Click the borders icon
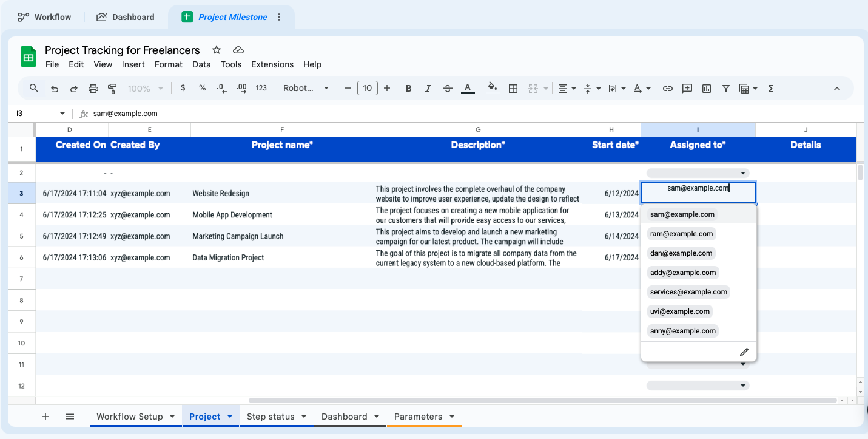The height and width of the screenshot is (439, 868). (x=513, y=89)
